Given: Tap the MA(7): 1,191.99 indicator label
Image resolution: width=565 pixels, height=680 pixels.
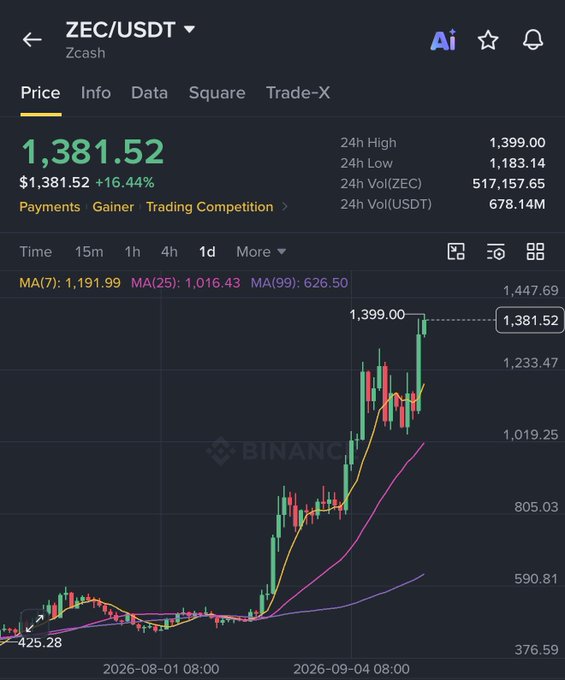Looking at the screenshot, I should pos(70,283).
